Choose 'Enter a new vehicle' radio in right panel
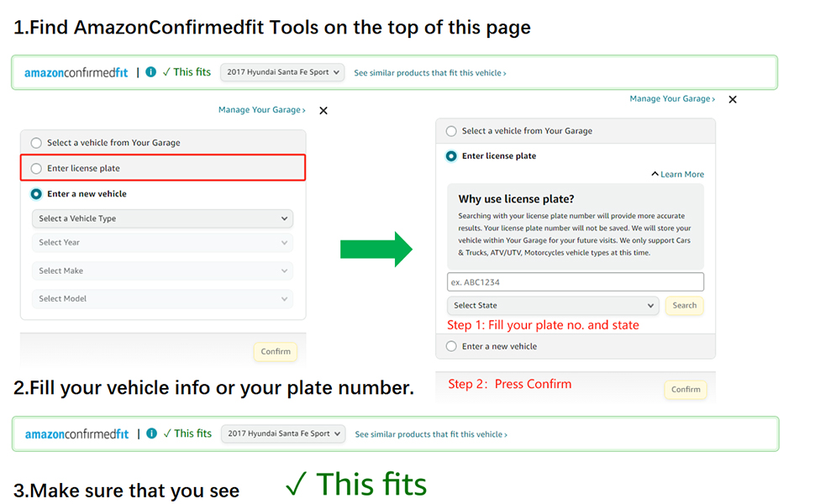Image resolution: width=815 pixels, height=504 pixels. (451, 346)
